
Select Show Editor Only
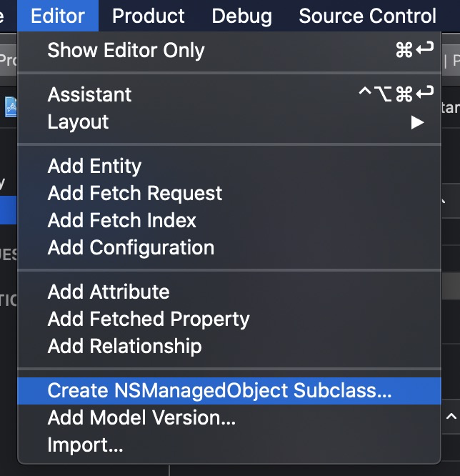point(229,51)
